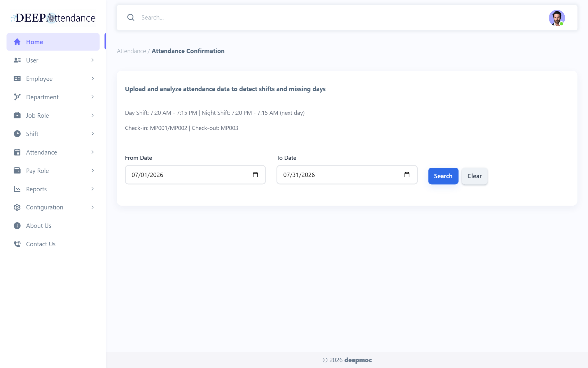Click the Contact Us phone icon
Screen dimensions: 588x368
(x=17, y=244)
